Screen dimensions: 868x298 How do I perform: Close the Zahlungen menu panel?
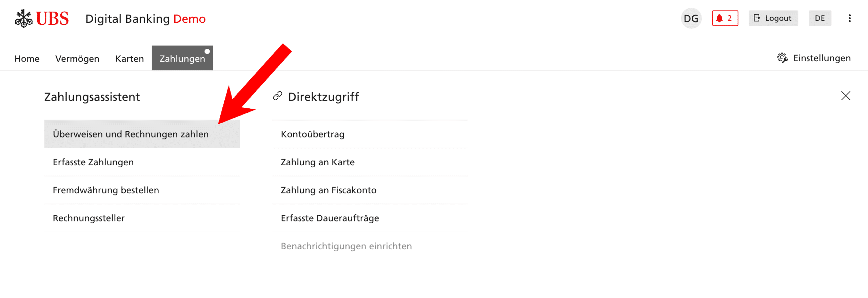846,96
